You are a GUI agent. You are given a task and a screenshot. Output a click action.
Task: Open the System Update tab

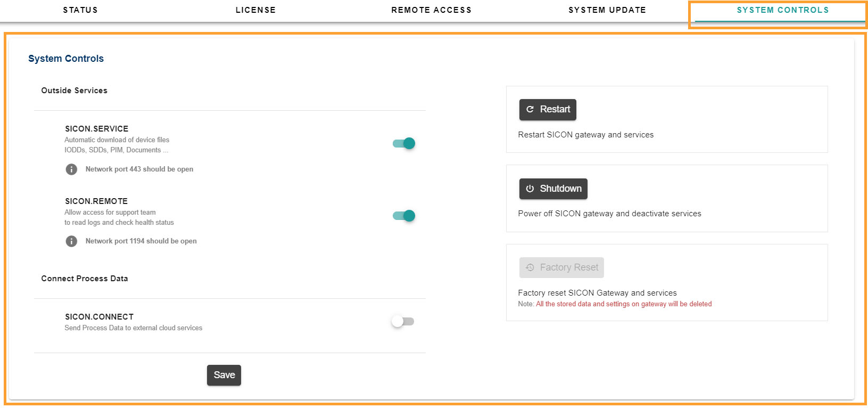(x=607, y=10)
